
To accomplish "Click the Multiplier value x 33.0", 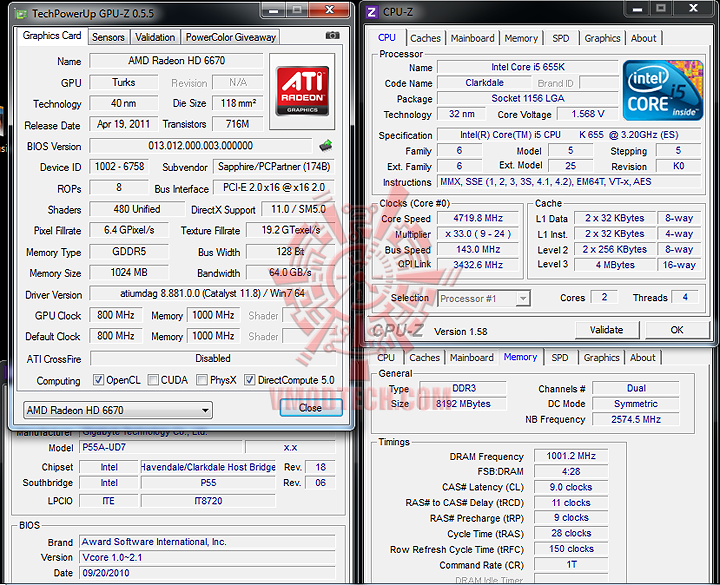I will (x=478, y=234).
